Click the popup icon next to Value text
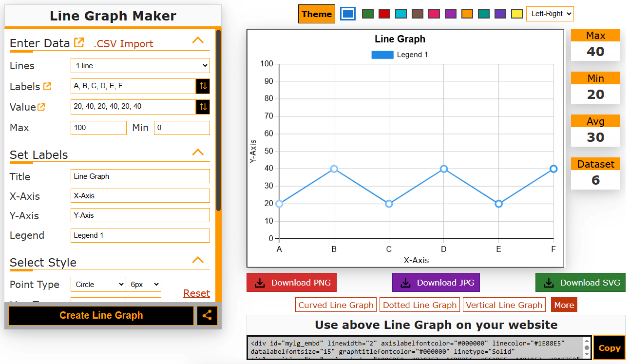Image resolution: width=629 pixels, height=364 pixels. 41,107
